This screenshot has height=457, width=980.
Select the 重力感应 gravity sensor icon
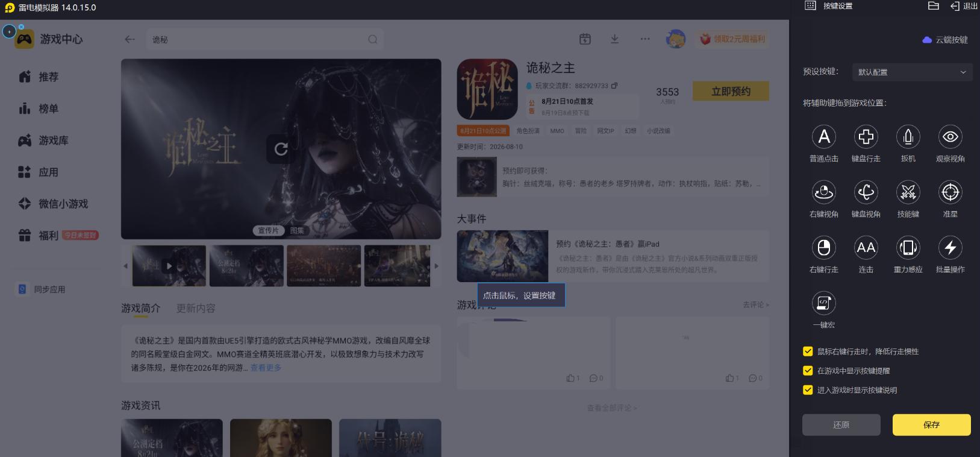point(908,248)
